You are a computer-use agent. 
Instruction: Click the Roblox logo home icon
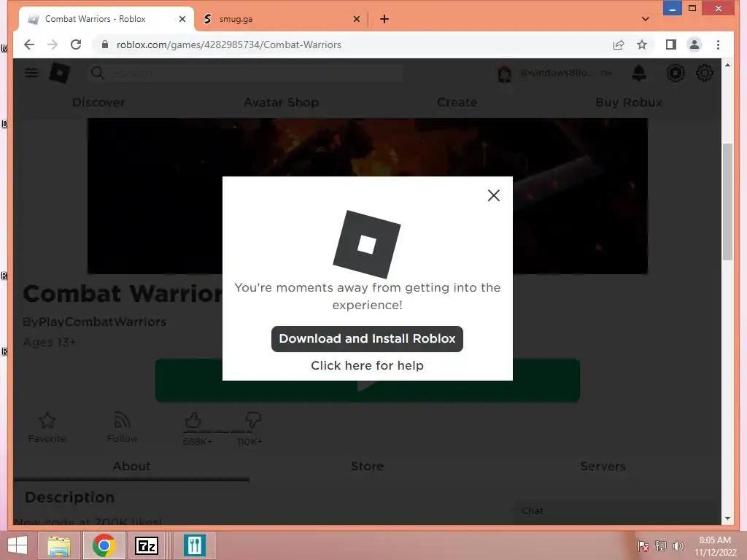click(x=60, y=74)
